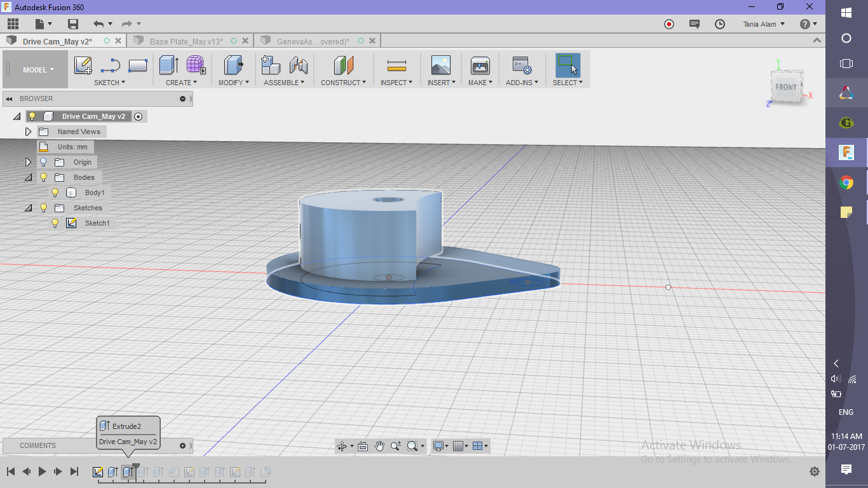Click the FRONT face of ViewCube

(785, 87)
